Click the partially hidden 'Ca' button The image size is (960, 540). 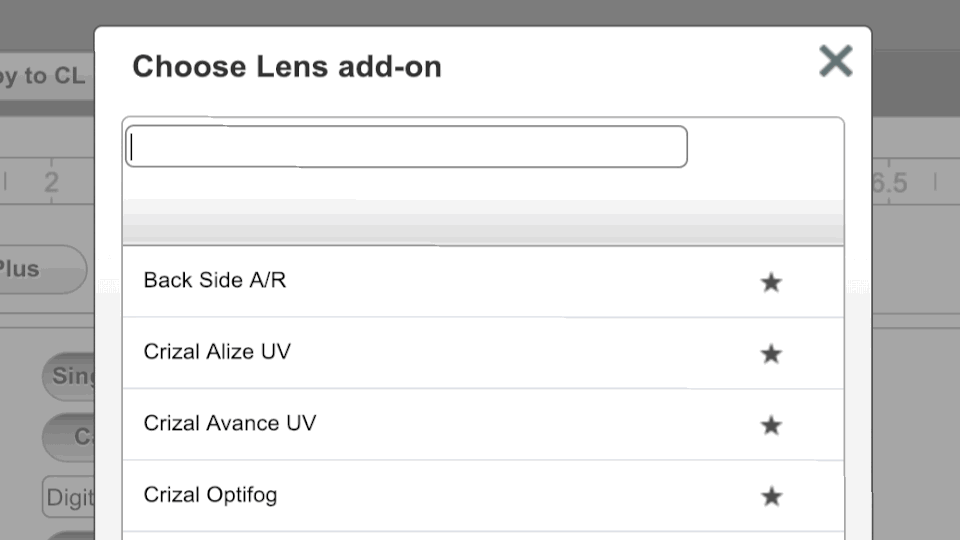[x=72, y=437]
